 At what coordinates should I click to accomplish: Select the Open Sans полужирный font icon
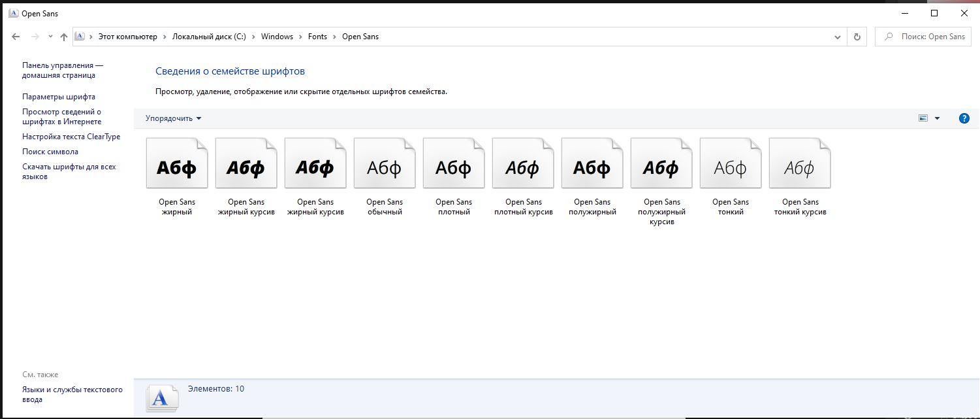point(592,169)
